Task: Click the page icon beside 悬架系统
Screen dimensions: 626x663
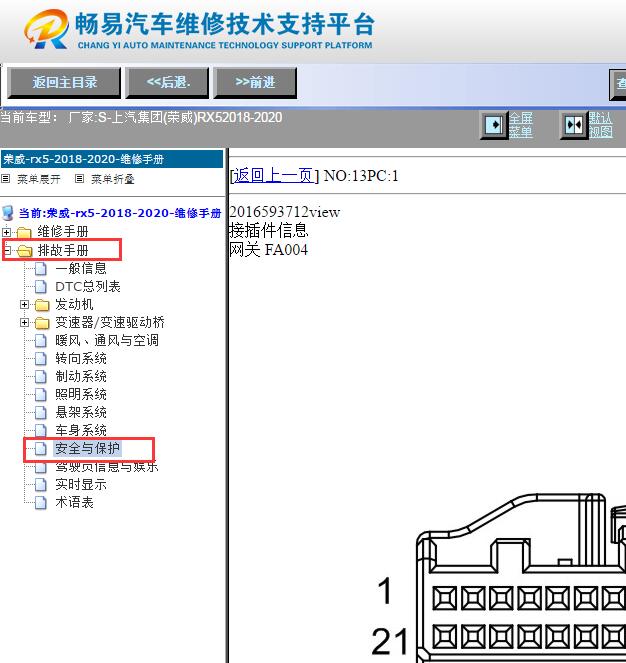Action: [x=41, y=413]
